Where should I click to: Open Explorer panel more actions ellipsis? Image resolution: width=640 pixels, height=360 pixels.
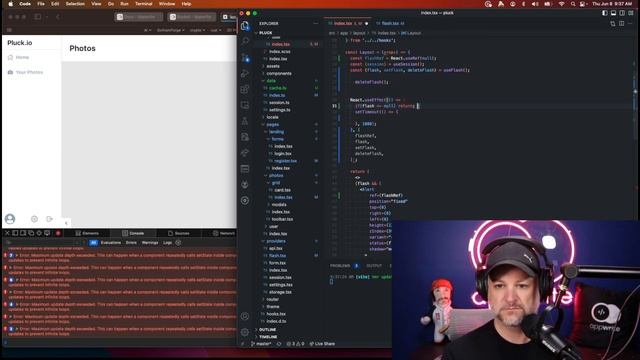click(316, 24)
